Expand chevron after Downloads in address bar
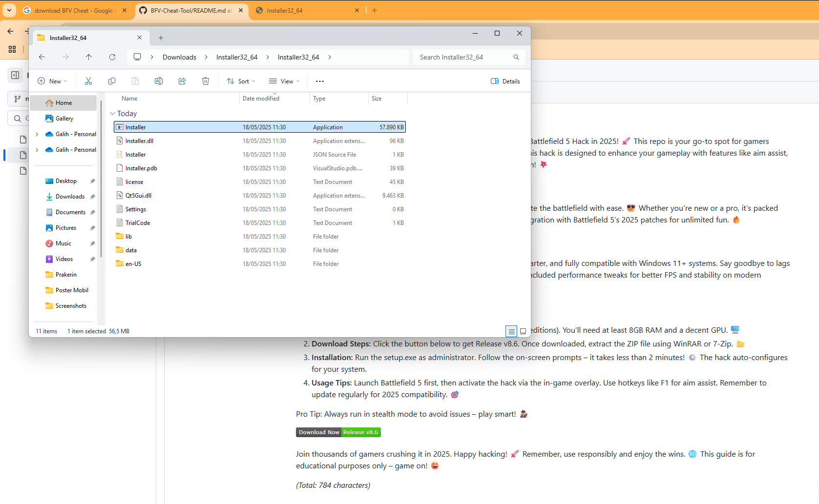Screen dimensions: 819x504 [x=206, y=57]
